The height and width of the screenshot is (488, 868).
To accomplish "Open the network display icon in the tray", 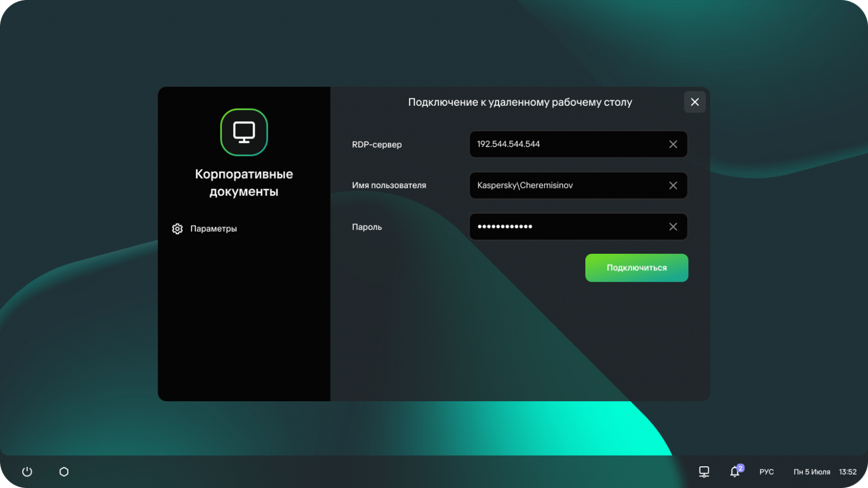I will coord(704,472).
